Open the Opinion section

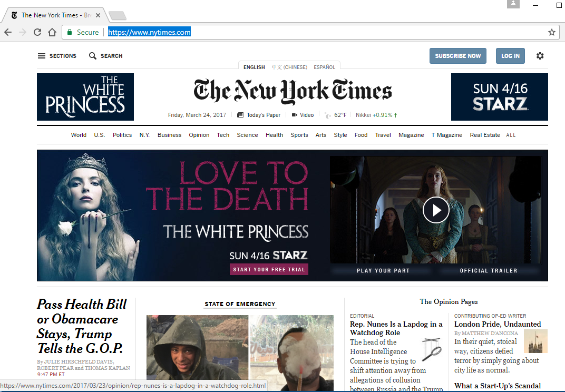click(x=199, y=135)
